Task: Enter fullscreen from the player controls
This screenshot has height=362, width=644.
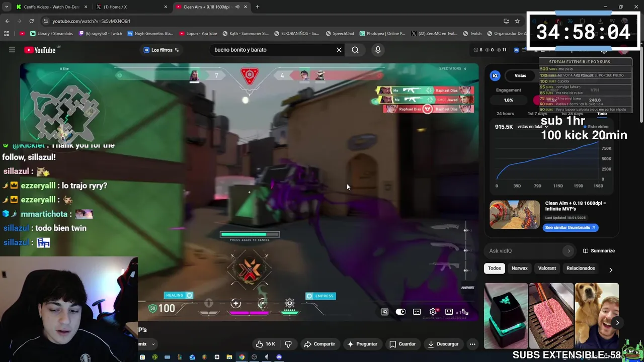Action: [x=465, y=312]
